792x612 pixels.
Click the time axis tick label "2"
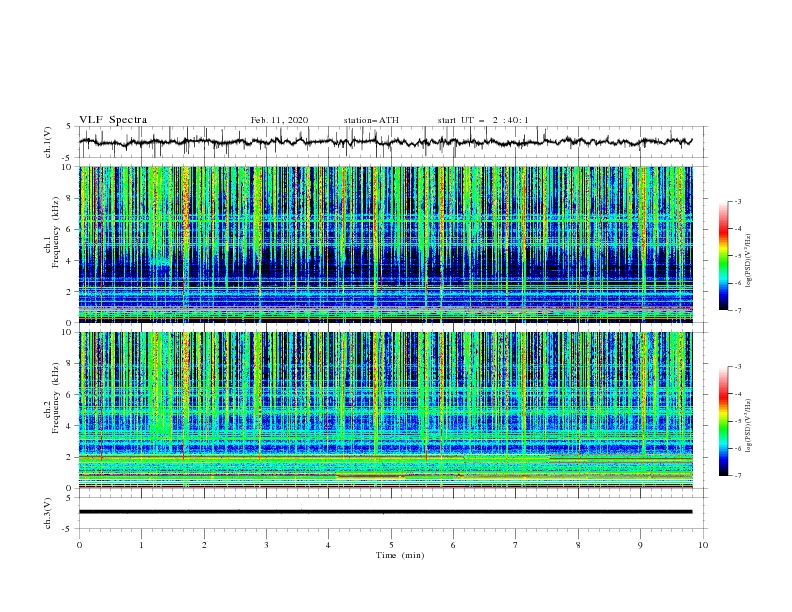click(x=204, y=545)
